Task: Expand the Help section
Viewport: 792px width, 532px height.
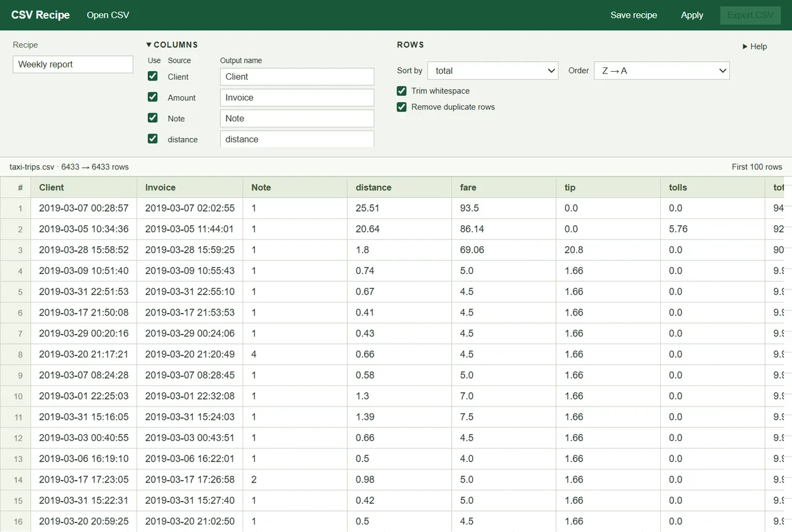Action: click(755, 46)
